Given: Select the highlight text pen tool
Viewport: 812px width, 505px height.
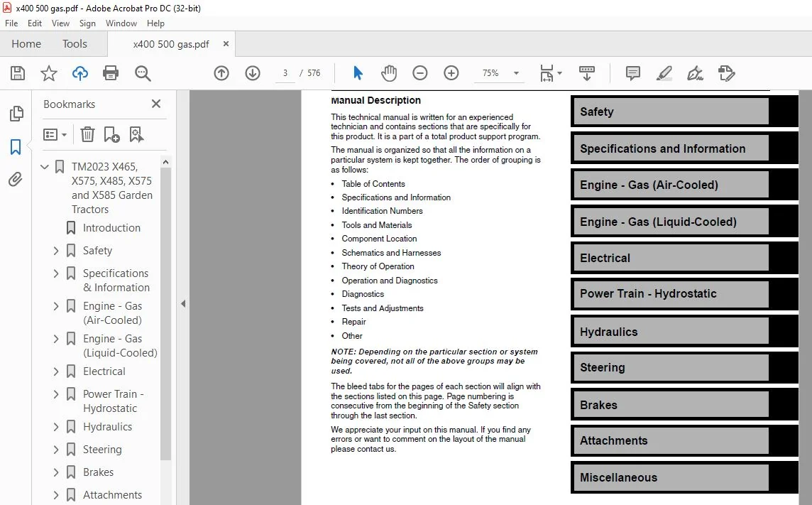Looking at the screenshot, I should pos(664,73).
